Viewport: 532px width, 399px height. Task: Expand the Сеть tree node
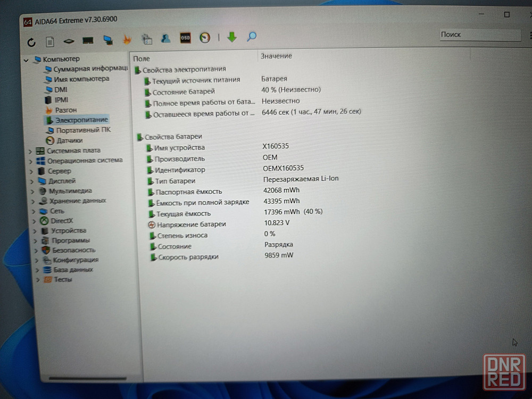pyautogui.click(x=34, y=212)
